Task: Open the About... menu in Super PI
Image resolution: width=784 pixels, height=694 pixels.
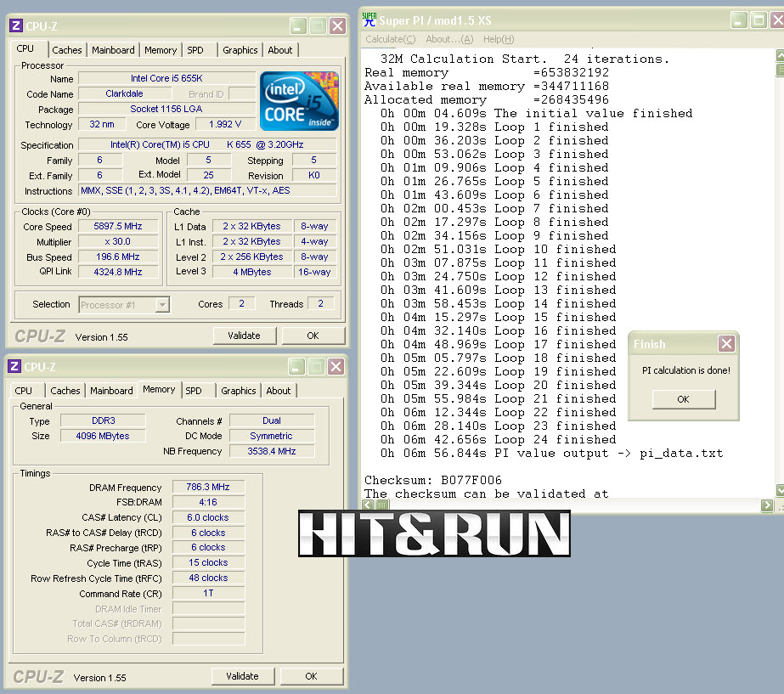Action: point(448,39)
